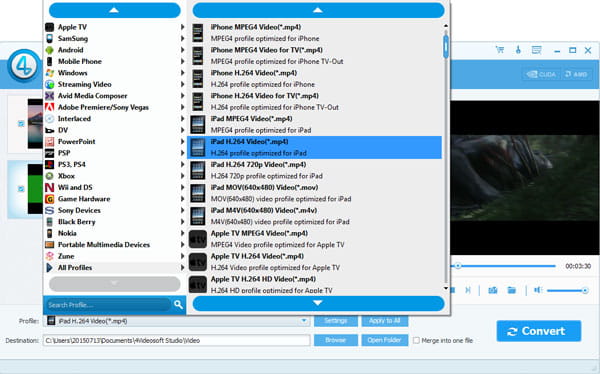Select iPhone MPEG4 Video(*.mp4) profile
Image resolution: width=600 pixels, height=374 pixels.
[x=315, y=33]
